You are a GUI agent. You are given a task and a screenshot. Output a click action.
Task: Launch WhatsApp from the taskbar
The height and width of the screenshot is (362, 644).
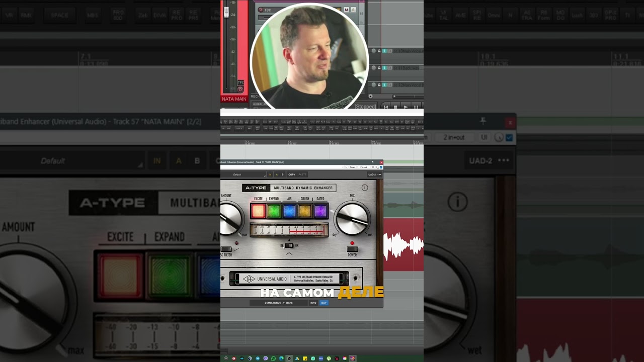pos(273,358)
